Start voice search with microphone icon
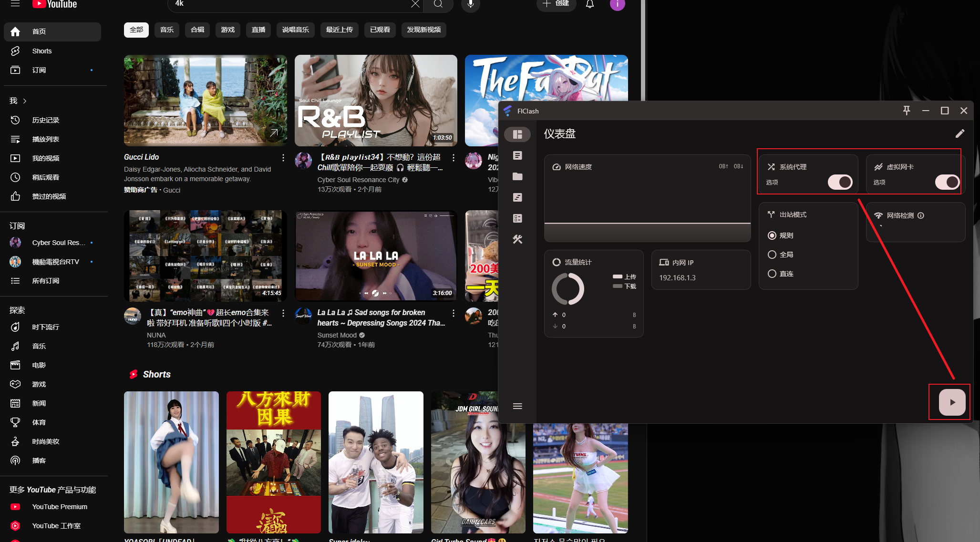 [471, 4]
